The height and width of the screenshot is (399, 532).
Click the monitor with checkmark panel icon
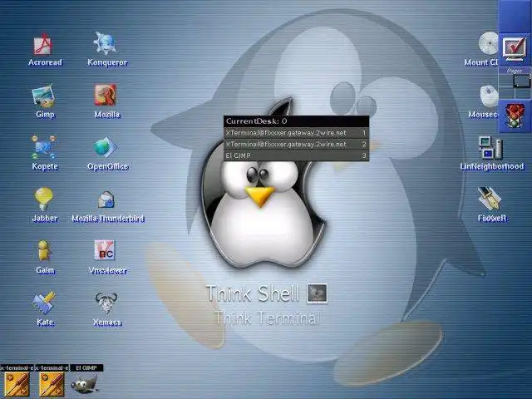tap(515, 49)
